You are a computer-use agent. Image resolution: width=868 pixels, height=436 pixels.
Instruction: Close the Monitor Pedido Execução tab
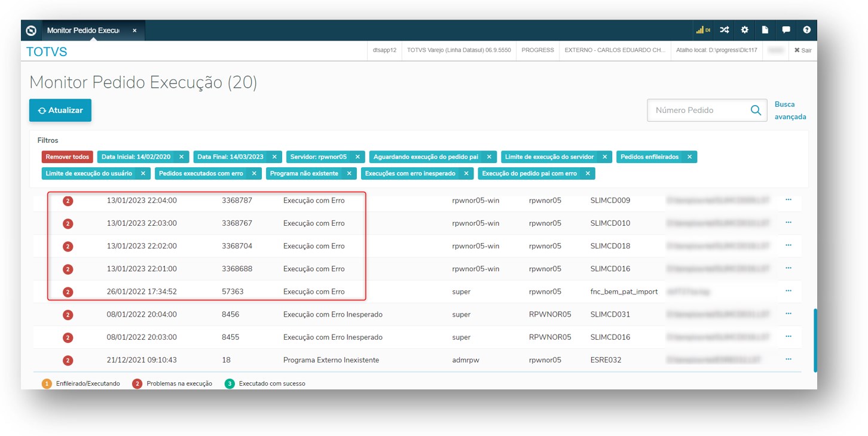tap(135, 30)
